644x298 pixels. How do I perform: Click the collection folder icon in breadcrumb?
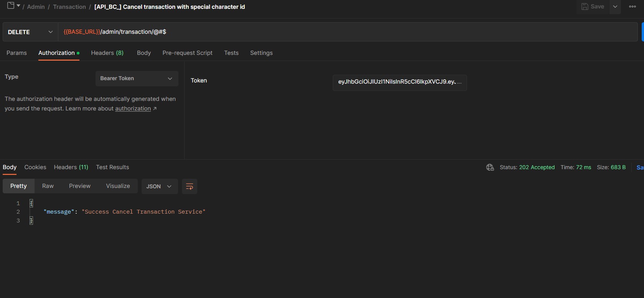[11, 6]
